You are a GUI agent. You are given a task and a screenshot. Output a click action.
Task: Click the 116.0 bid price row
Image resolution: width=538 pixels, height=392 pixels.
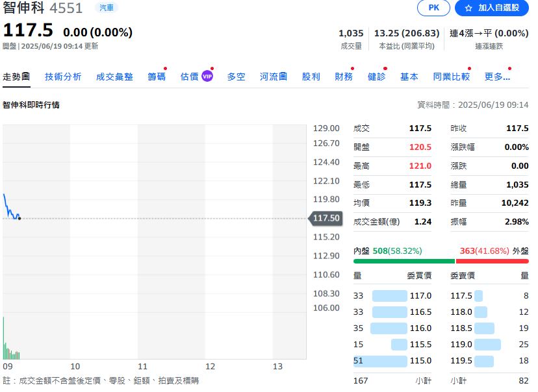[392, 328]
